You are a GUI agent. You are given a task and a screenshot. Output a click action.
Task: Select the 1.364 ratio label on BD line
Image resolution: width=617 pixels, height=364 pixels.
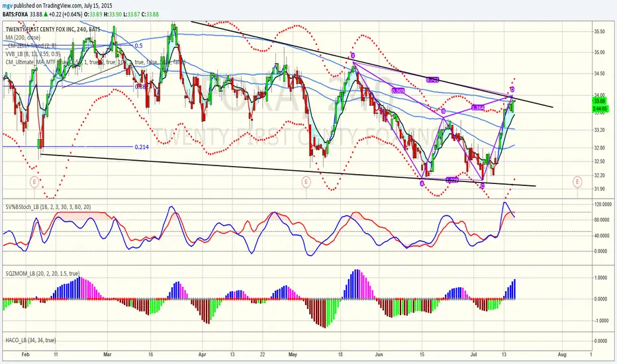[x=477, y=107]
